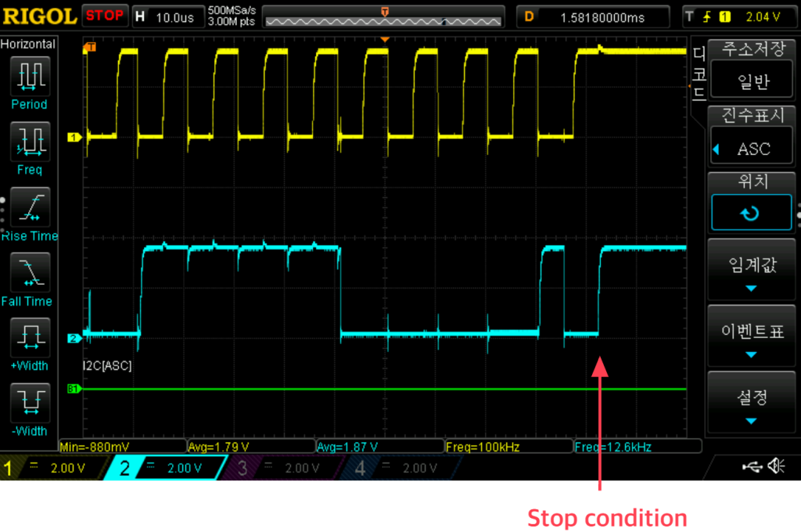801x532 pixels.
Task: Click the trigger rising edge icon
Action: point(707,17)
